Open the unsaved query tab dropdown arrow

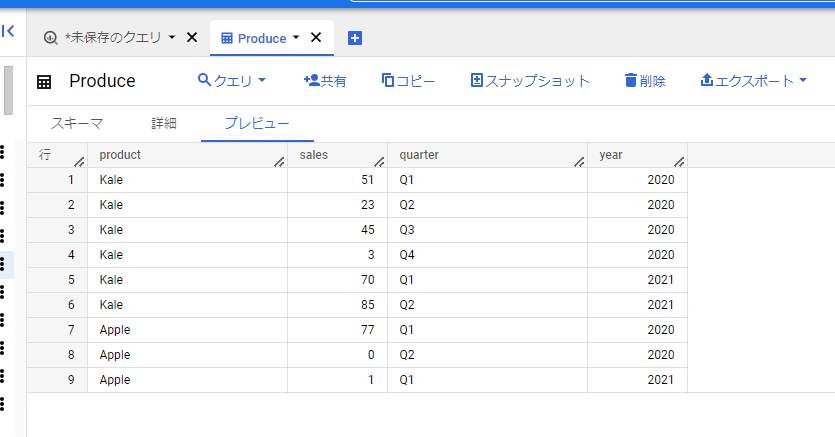coord(172,37)
